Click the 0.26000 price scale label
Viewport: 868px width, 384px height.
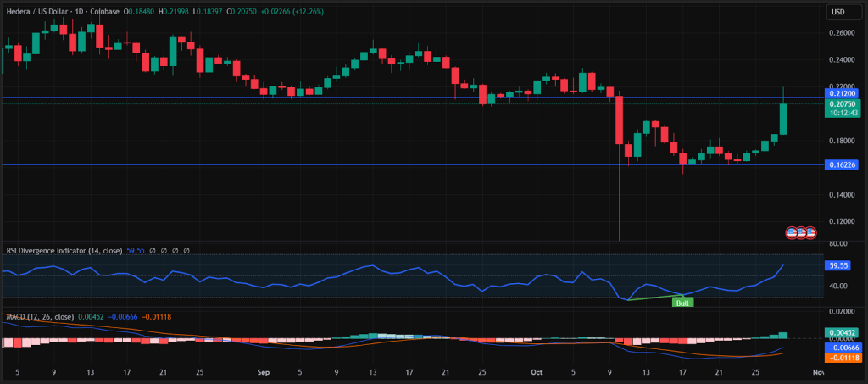[x=841, y=33]
